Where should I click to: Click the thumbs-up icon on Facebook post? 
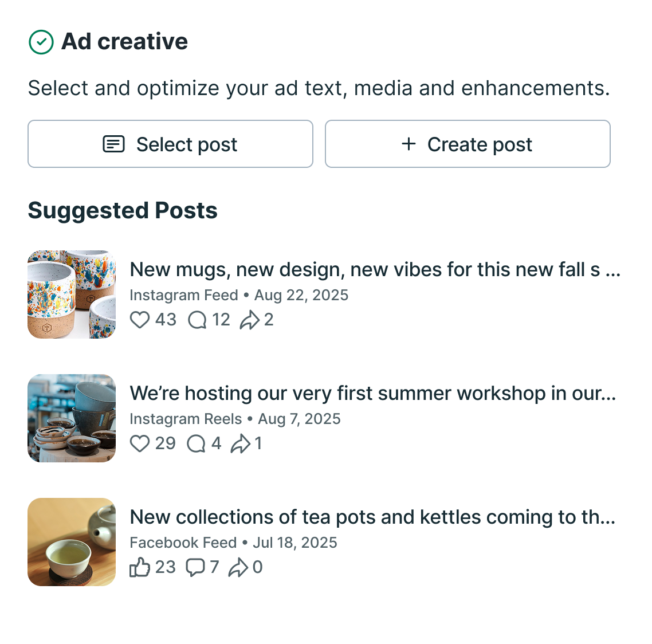(140, 567)
